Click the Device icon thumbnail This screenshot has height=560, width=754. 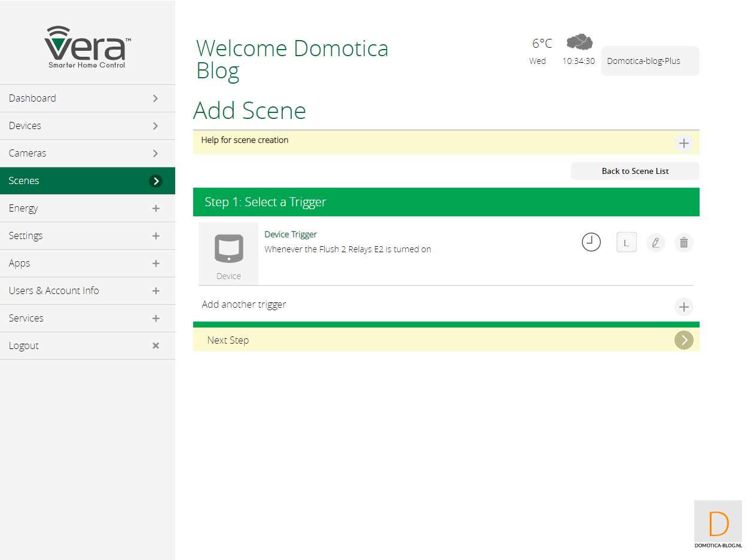pos(228,253)
